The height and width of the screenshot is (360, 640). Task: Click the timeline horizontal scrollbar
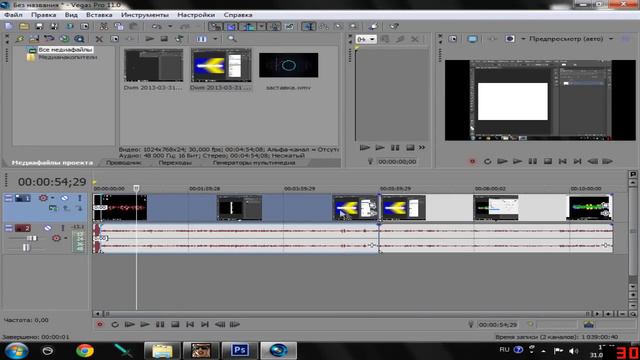click(x=346, y=314)
